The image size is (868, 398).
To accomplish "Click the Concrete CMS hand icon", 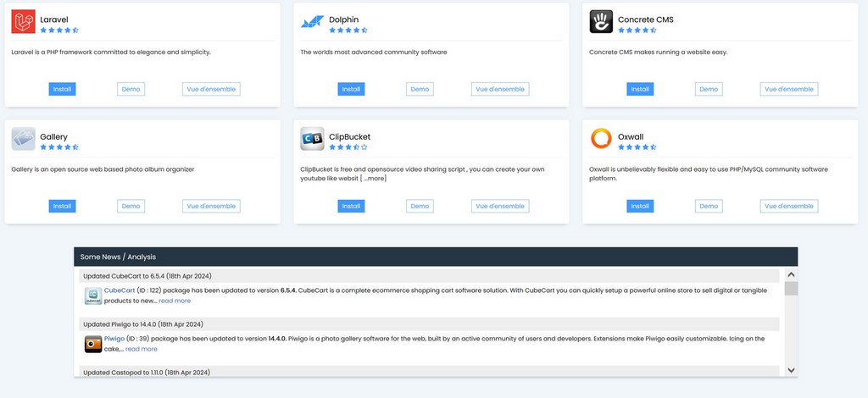I will (601, 22).
